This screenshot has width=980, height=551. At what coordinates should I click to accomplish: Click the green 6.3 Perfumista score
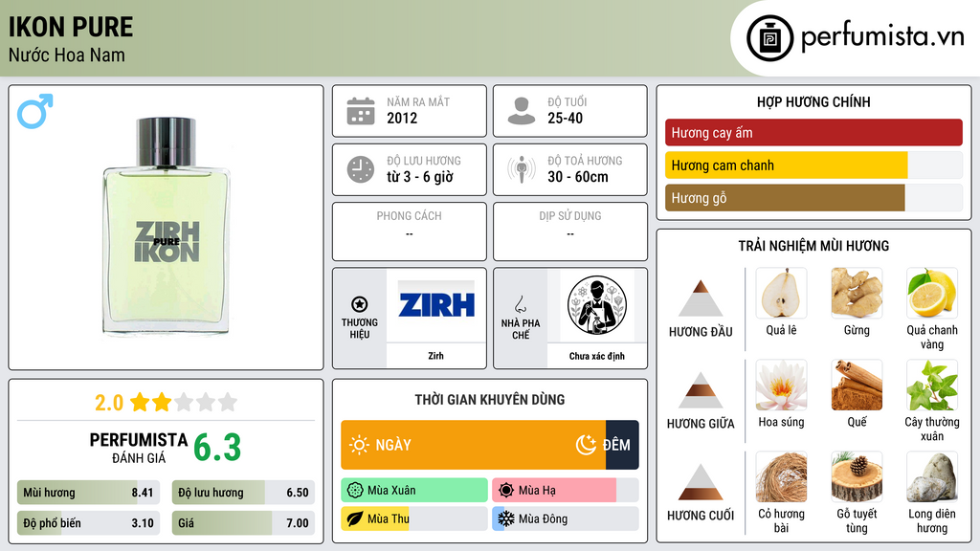(x=217, y=448)
